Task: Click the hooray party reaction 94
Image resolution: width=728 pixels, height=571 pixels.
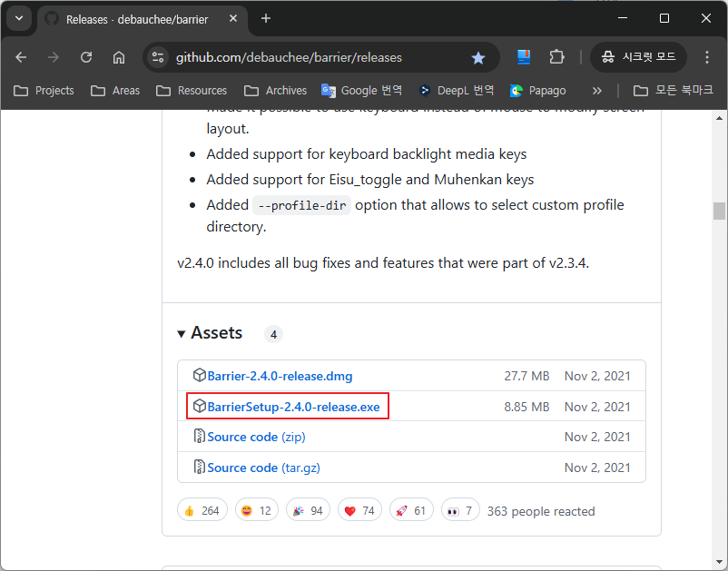Action: coord(308,510)
